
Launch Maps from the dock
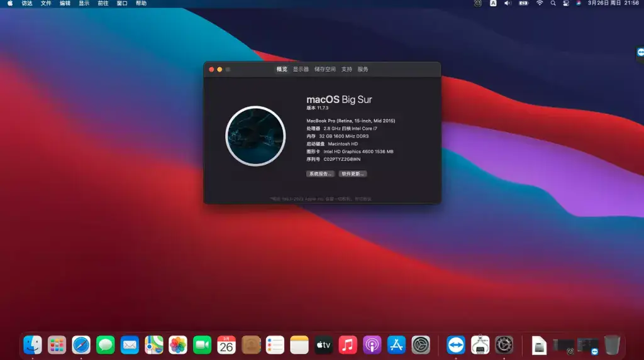(x=153, y=345)
